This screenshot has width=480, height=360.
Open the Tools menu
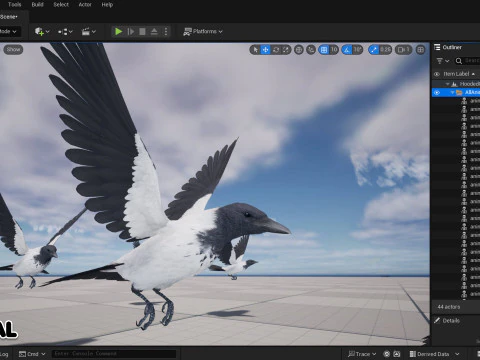tap(14, 5)
